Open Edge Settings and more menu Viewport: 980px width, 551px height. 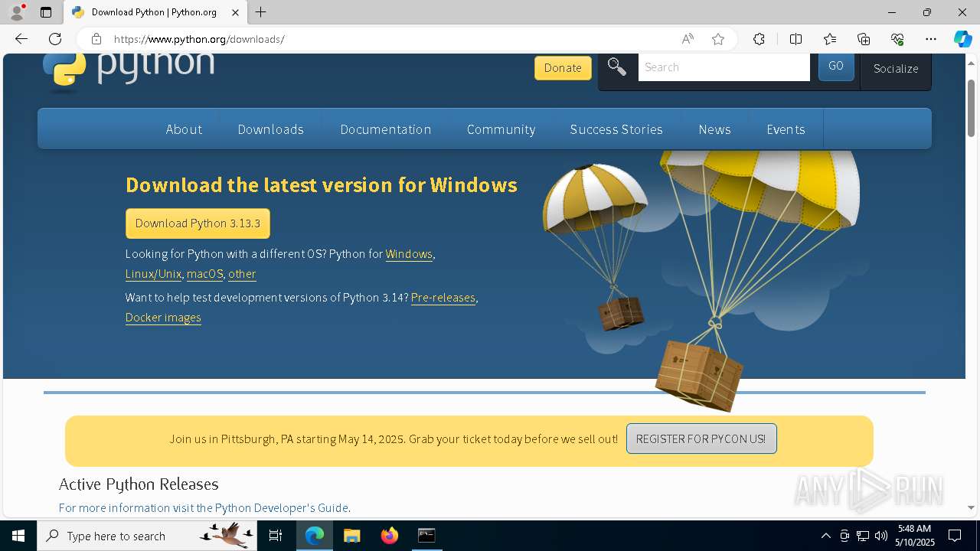931,39
